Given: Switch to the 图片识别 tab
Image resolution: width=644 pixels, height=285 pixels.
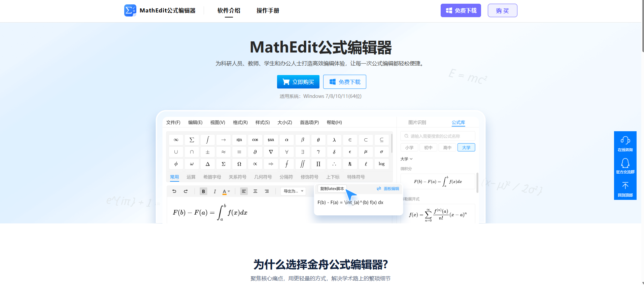Looking at the screenshot, I should pos(417,122).
